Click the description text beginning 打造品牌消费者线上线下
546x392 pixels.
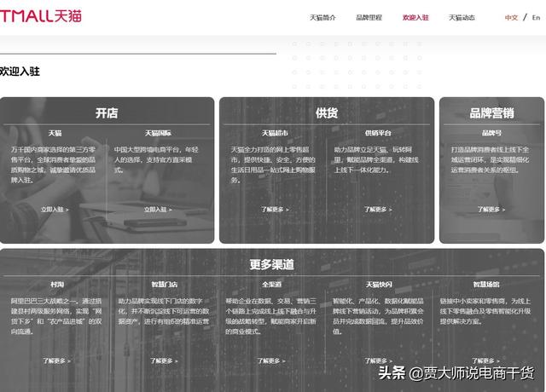tap(490, 159)
